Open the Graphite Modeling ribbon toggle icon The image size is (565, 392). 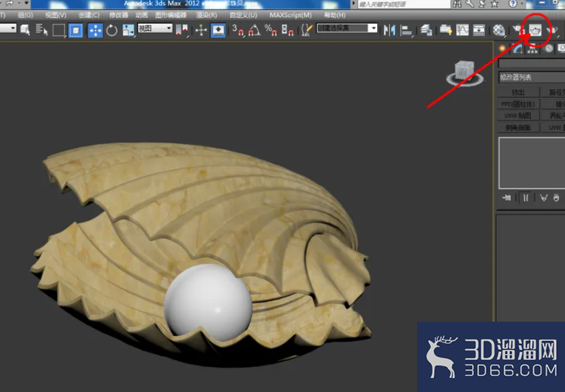pos(446,30)
